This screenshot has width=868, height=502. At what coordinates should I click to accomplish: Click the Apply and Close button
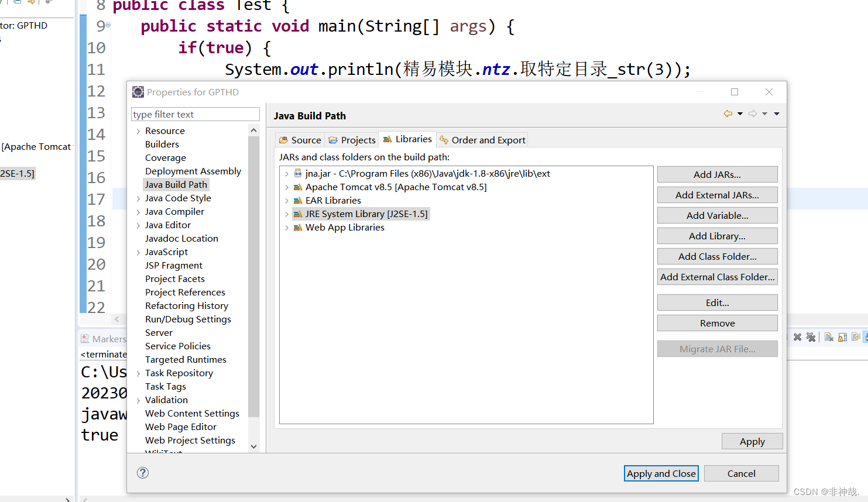pyautogui.click(x=661, y=473)
